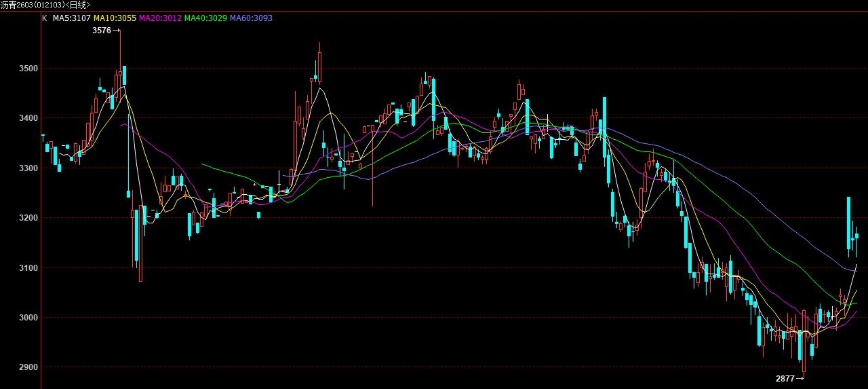The height and width of the screenshot is (389, 868).
Task: Click the 2900 price axis label
Action: tap(28, 367)
